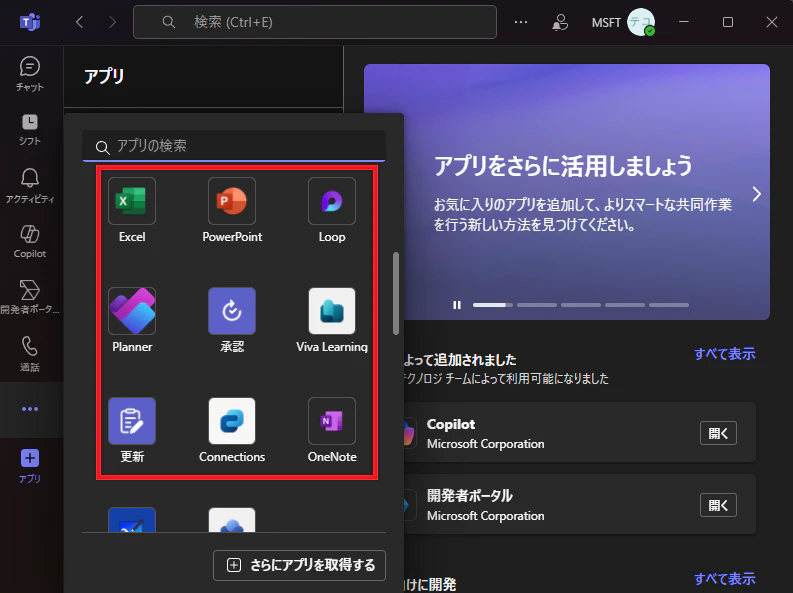Image resolution: width=793 pixels, height=593 pixels.
Task: Click the app flyout vertical scrollbar
Action: point(396,293)
